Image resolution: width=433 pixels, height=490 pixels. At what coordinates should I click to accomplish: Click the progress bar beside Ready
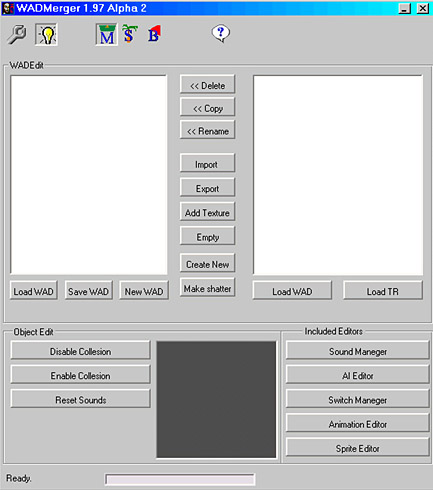click(x=180, y=479)
